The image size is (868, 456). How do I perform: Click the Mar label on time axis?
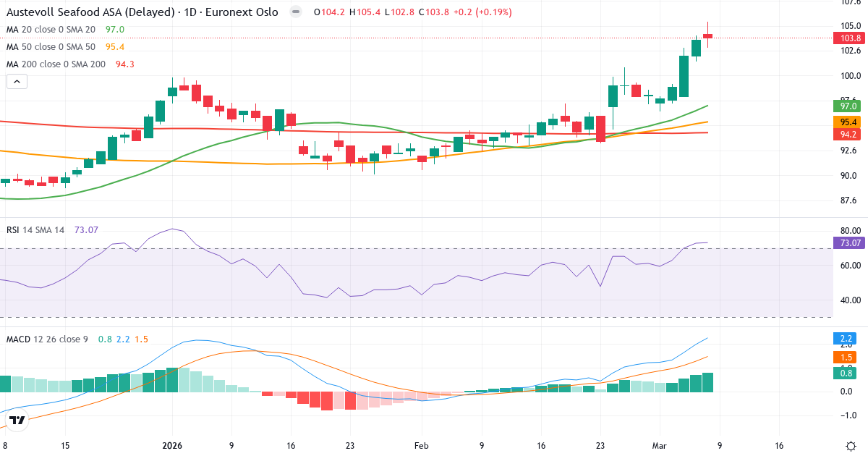[x=660, y=446]
